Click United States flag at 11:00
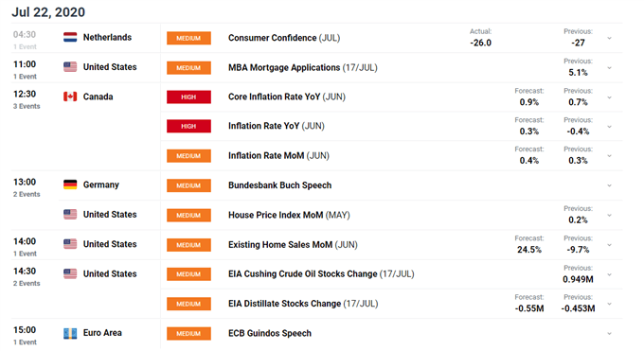Image resolution: width=644 pixels, height=351 pixels. 70,67
